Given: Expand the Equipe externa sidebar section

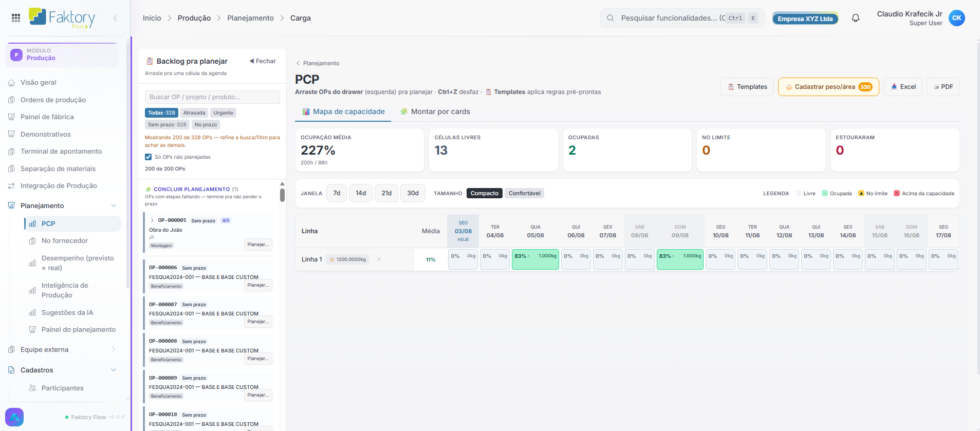Looking at the screenshot, I should (x=114, y=350).
